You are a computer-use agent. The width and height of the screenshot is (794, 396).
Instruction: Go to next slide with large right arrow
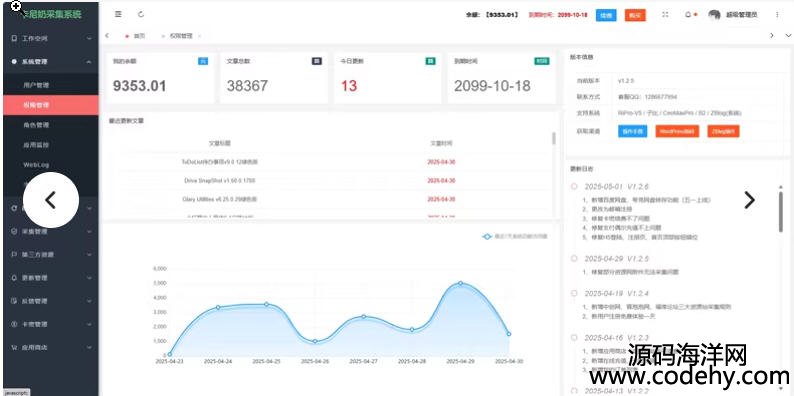[749, 200]
